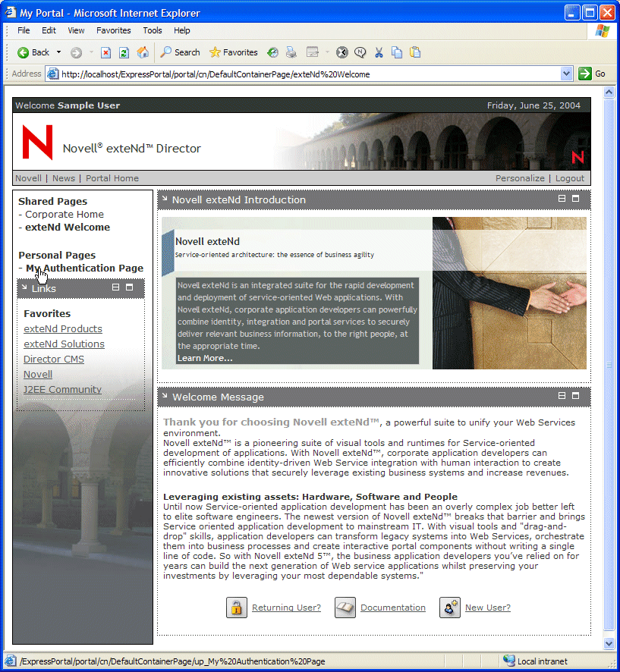Image resolution: width=620 pixels, height=672 pixels.
Task: Click the Learn More... link
Action: coord(205,358)
